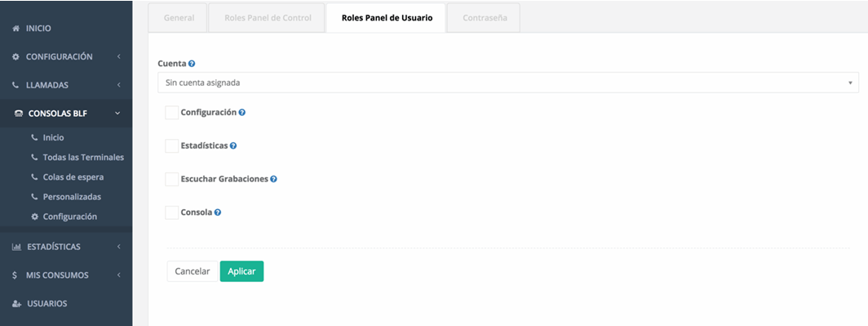Expand the MIS CONSUMOS sidebar section
The image size is (868, 326).
point(118,275)
